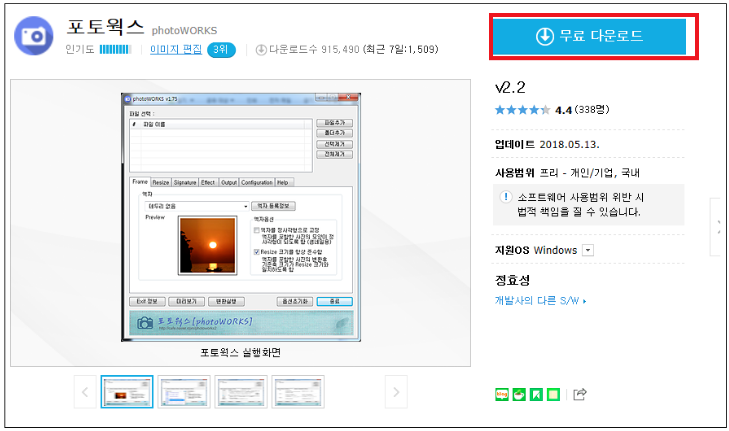This screenshot has height=431, width=729.
Task: Select the first screenshot thumbnail with sunset
Action: coord(127,392)
